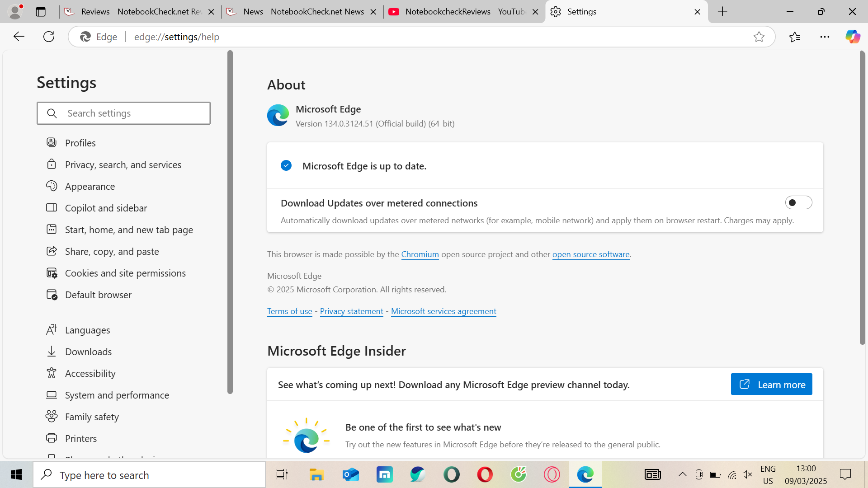The image size is (868, 488).
Task: Open Microsoft services agreement link
Action: coord(443,311)
